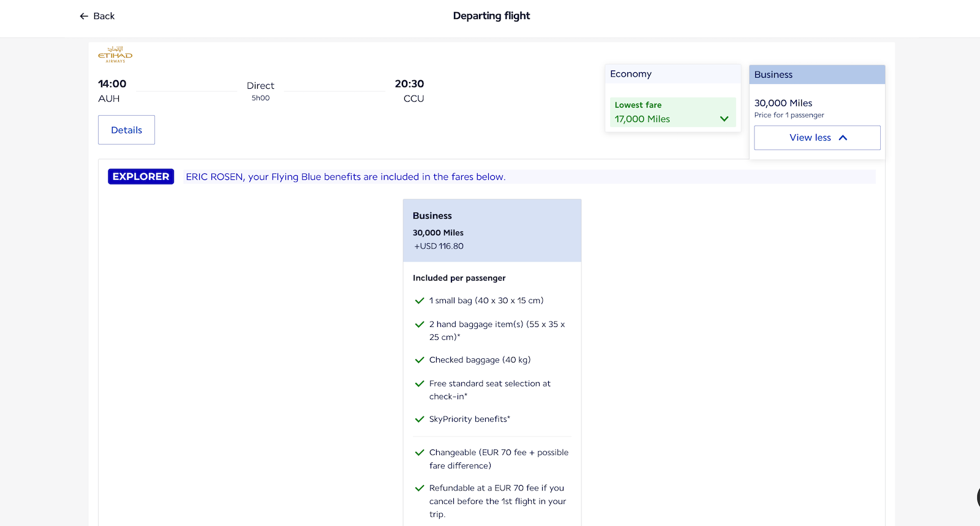Image resolution: width=980 pixels, height=526 pixels.
Task: Click the Flying Blue benefits message
Action: pyautogui.click(x=345, y=177)
